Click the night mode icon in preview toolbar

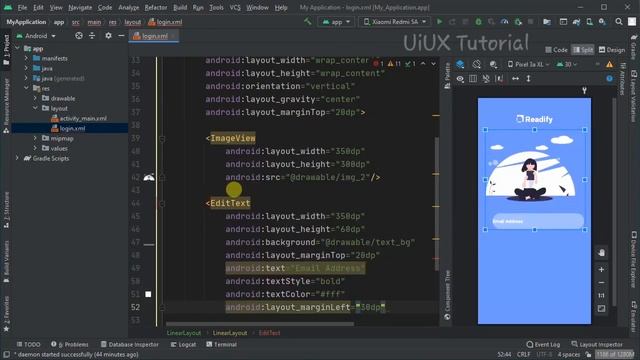(493, 64)
